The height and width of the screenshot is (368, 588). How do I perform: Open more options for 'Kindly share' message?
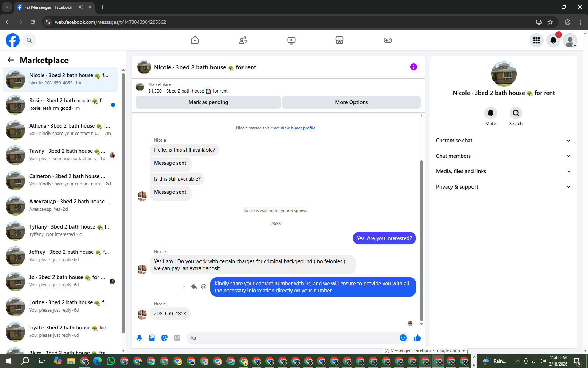click(184, 287)
